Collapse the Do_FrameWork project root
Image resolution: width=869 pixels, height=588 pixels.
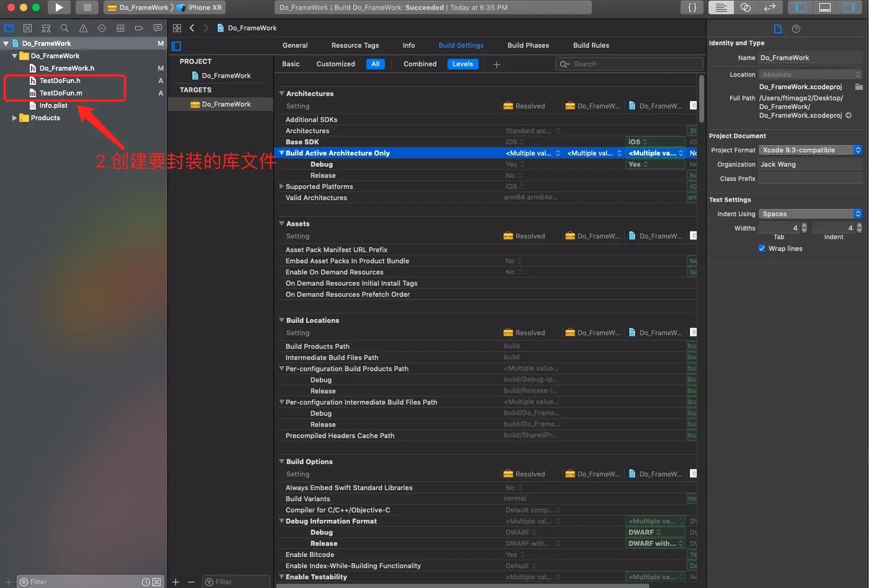click(x=6, y=43)
